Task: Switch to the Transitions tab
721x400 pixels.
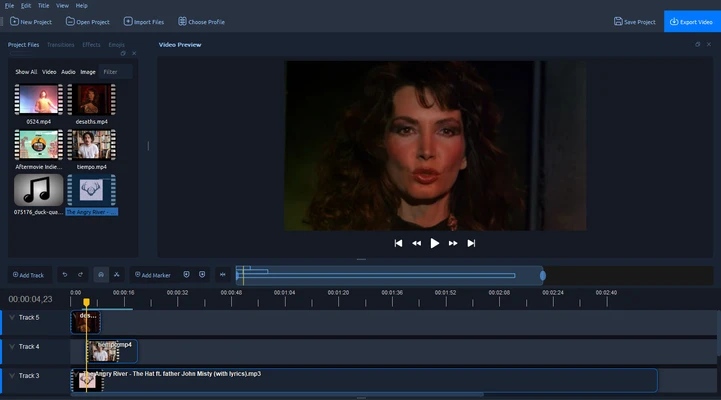Action: point(61,45)
